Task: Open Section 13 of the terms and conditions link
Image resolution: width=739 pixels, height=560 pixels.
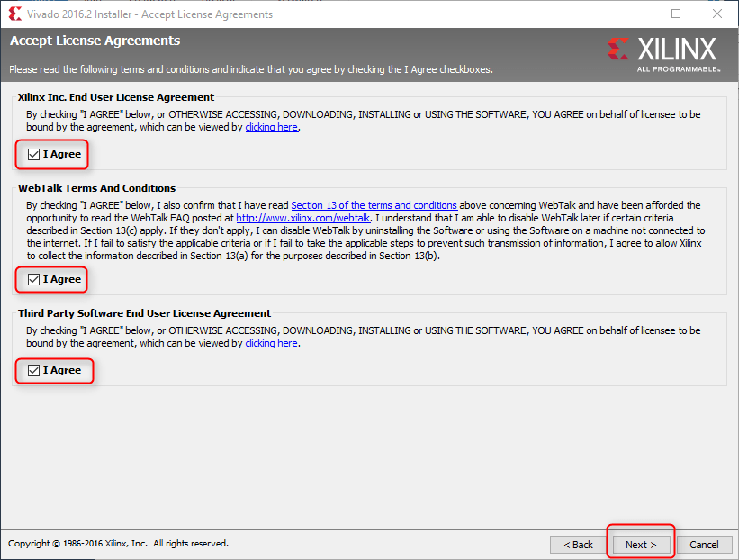Action: (374, 205)
